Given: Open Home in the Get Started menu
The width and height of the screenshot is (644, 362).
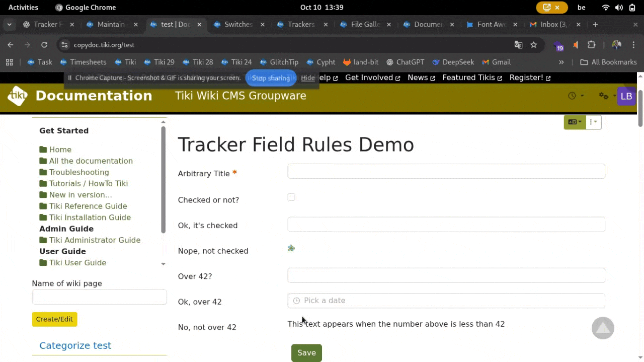Looking at the screenshot, I should pyautogui.click(x=60, y=150).
